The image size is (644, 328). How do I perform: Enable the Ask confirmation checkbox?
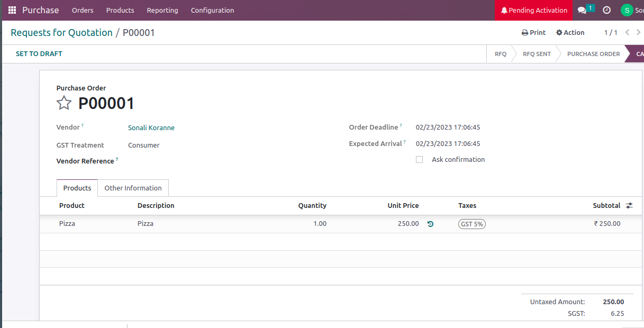419,160
